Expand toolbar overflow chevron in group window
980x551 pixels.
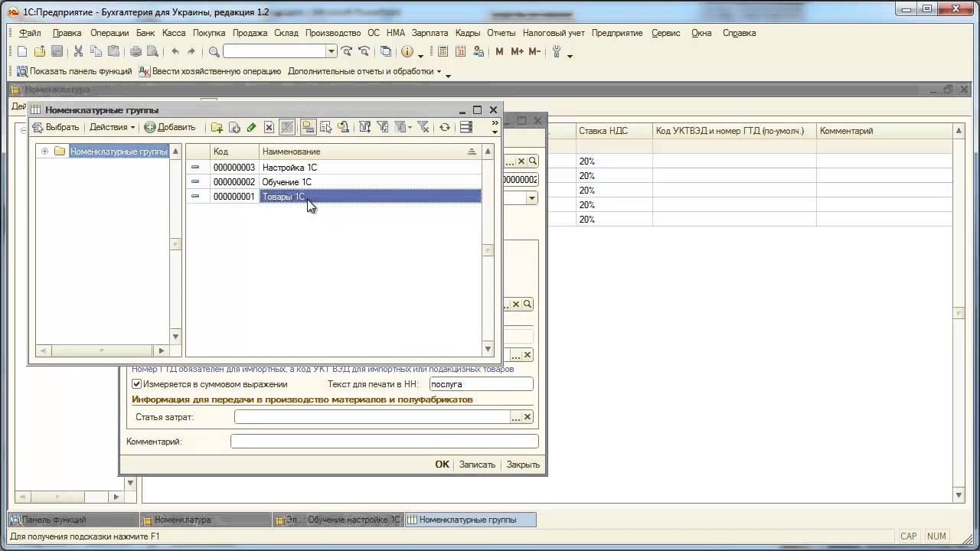tap(495, 124)
